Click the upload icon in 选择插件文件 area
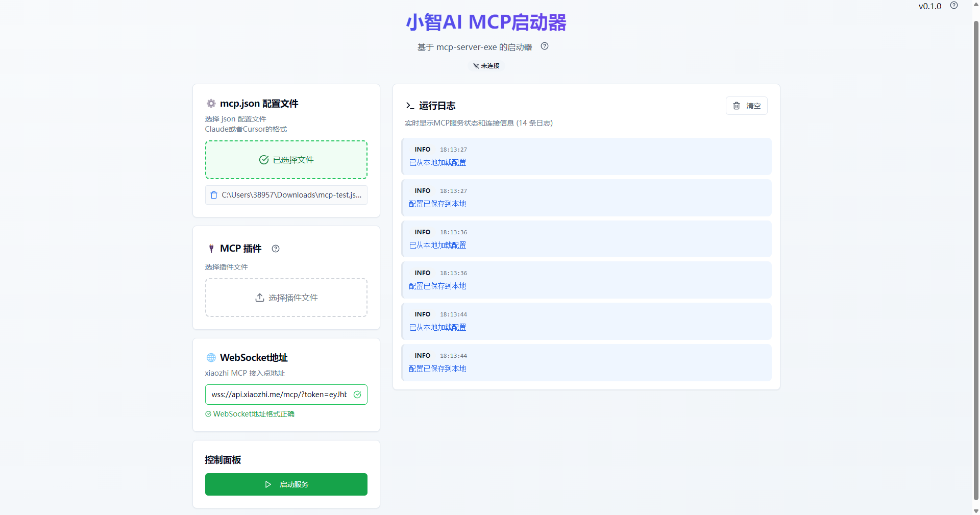980x515 pixels. (259, 298)
